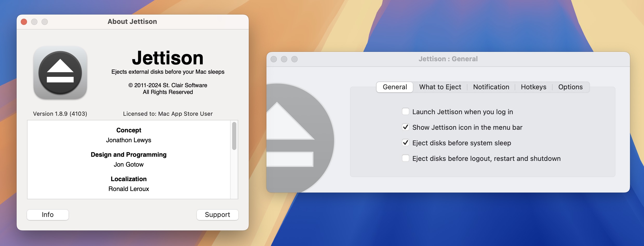
Task: Click the minimize button of About Jettison
Action: pos(34,22)
